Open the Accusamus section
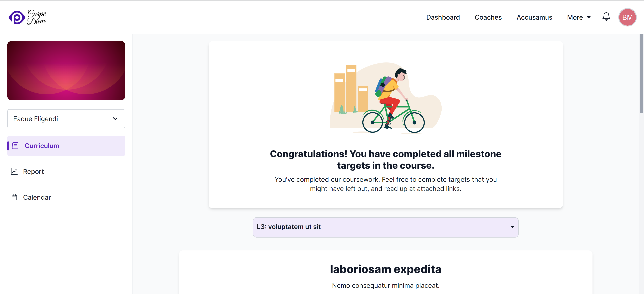This screenshot has height=294, width=644. pyautogui.click(x=534, y=17)
